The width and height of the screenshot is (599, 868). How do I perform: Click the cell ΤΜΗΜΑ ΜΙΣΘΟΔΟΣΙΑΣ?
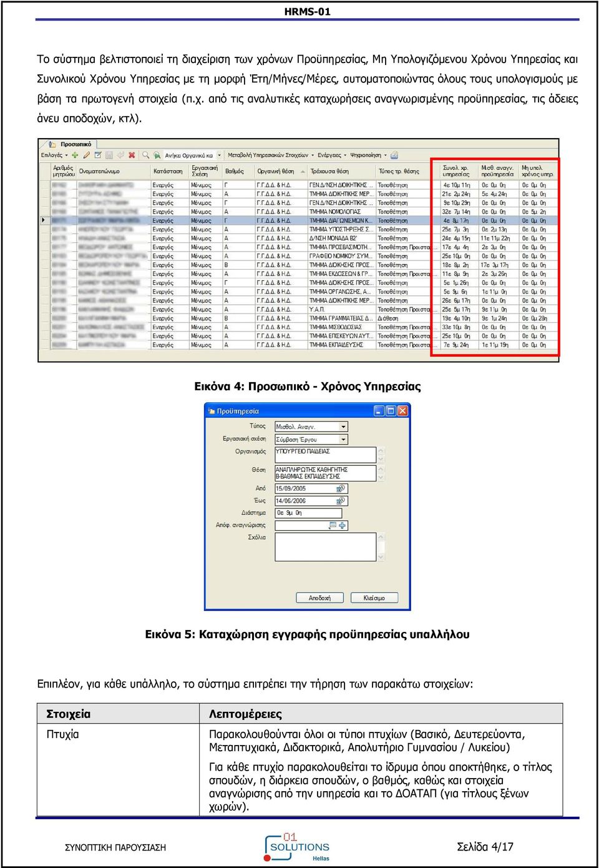tap(342, 327)
